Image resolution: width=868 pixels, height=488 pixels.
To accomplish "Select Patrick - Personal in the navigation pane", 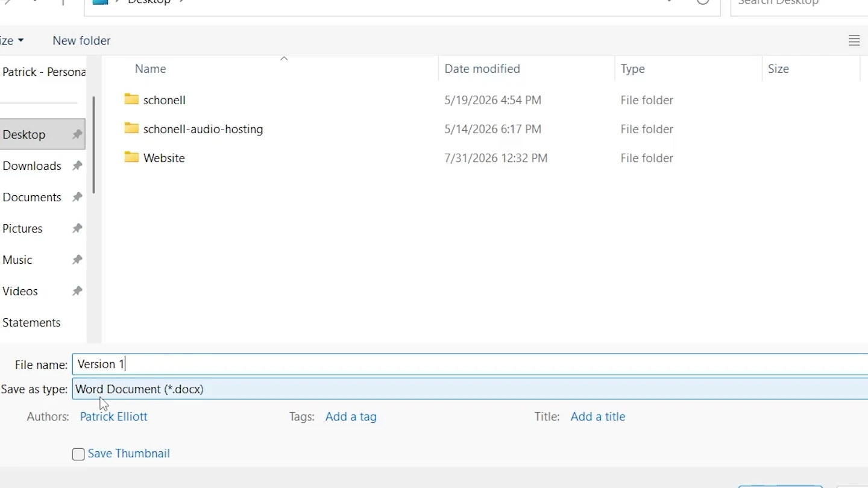I will coord(43,72).
